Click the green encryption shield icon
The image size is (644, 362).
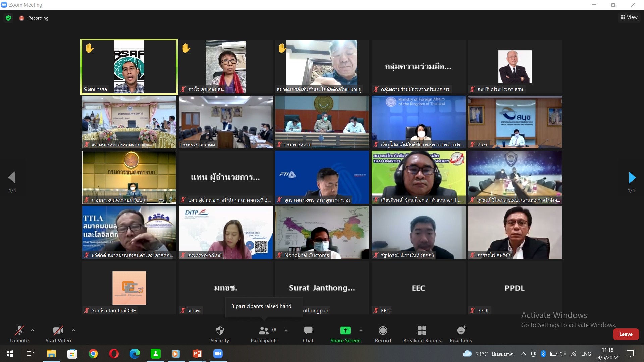[x=8, y=18]
